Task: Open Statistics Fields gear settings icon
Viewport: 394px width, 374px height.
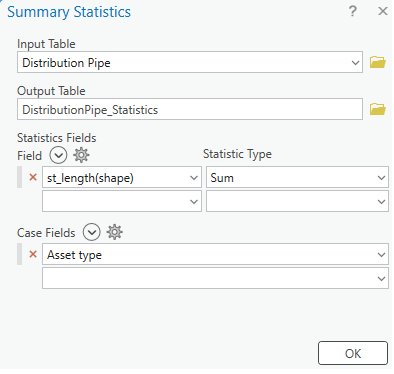Action: (81, 155)
